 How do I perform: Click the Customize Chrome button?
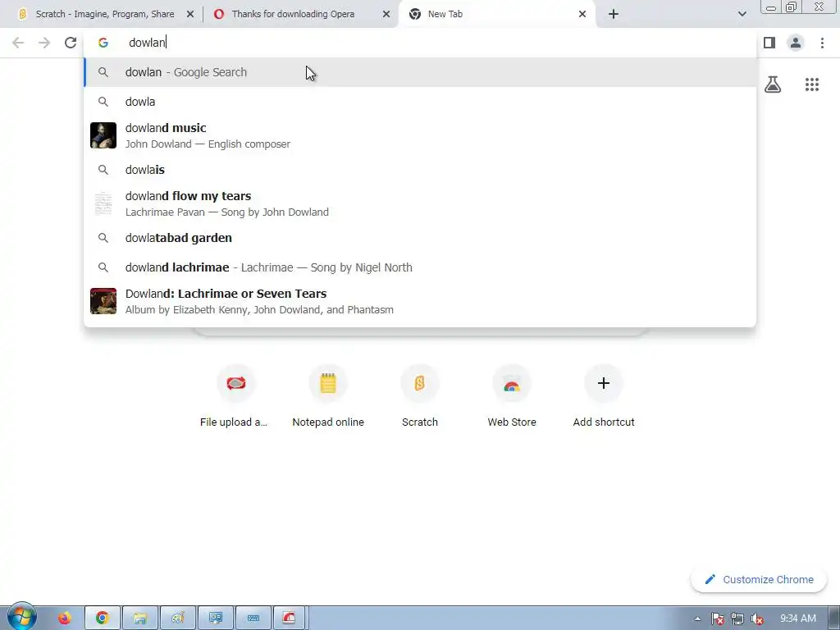click(759, 580)
